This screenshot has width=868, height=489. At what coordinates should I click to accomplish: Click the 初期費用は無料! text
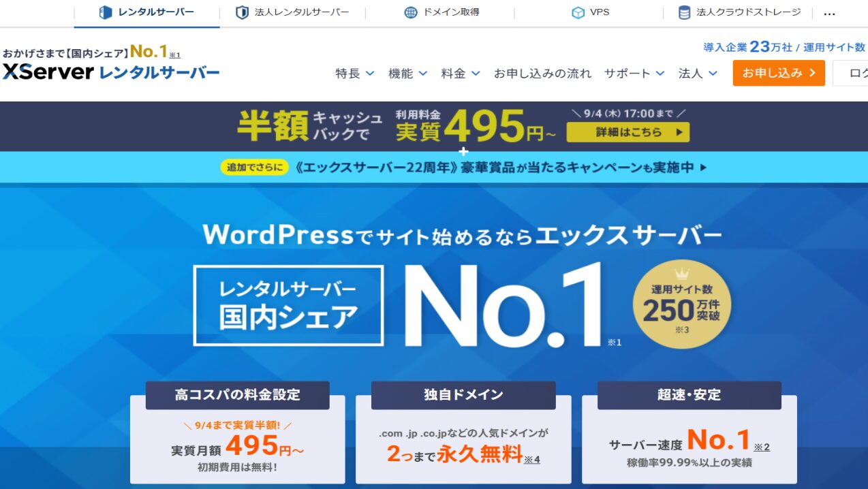[237, 468]
